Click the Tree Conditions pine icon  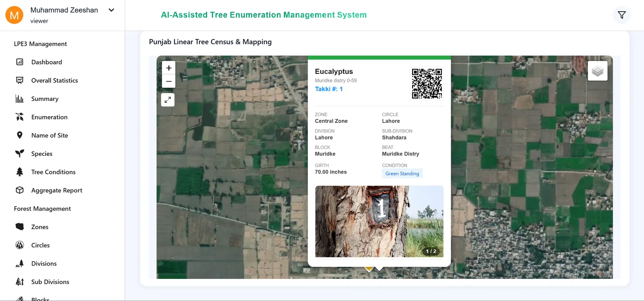pos(19,172)
